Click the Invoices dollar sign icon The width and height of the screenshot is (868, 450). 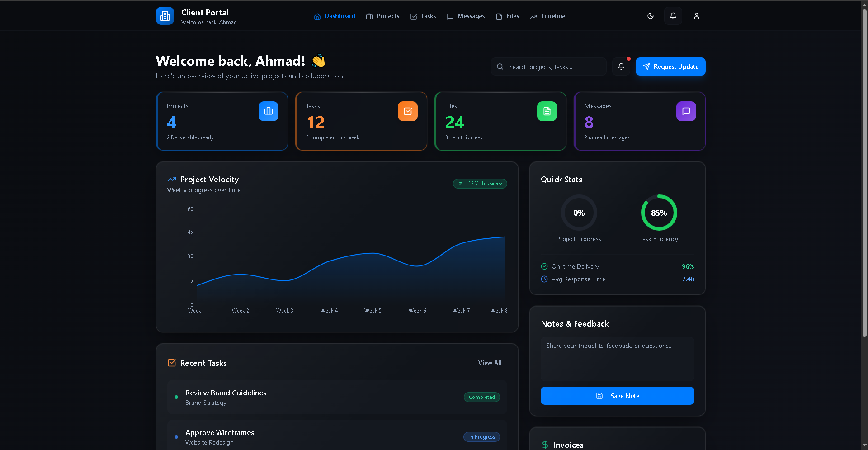pos(545,445)
